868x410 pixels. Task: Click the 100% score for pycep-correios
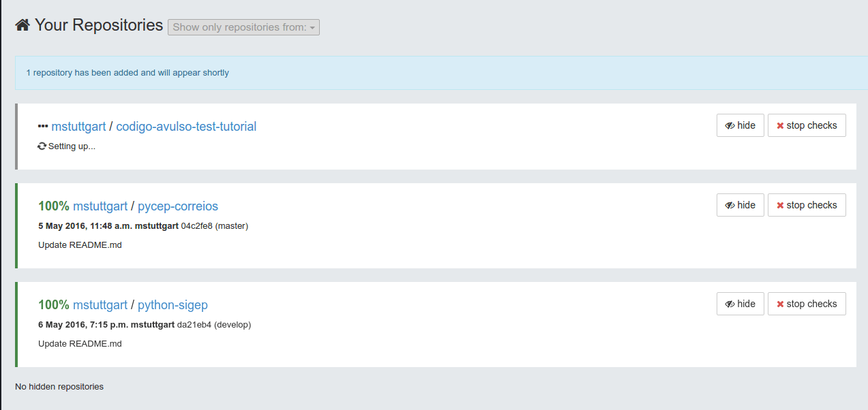(x=53, y=205)
